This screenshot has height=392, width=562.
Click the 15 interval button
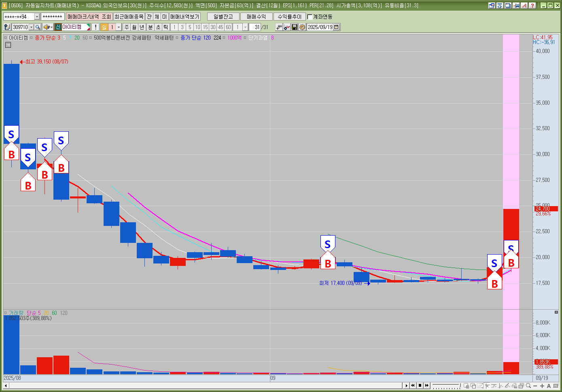point(205,27)
